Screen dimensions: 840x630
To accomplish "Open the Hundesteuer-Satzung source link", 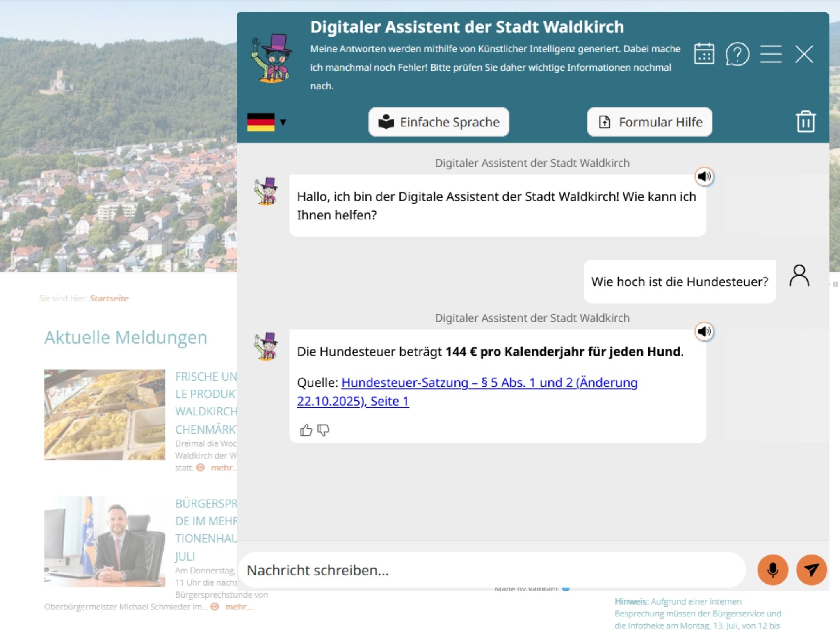I will pos(467,392).
